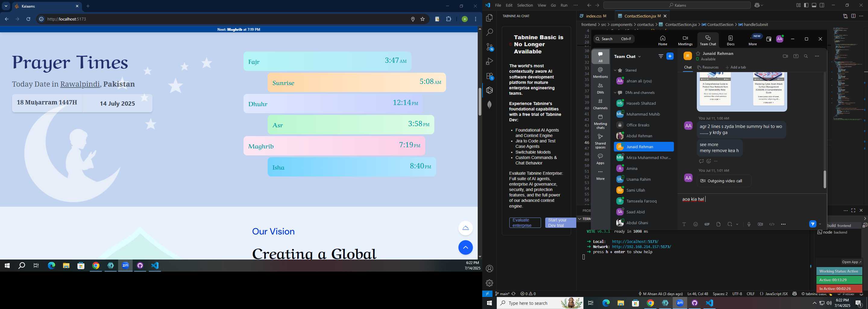Toggle VS Code primary side bar

[x=806, y=5]
